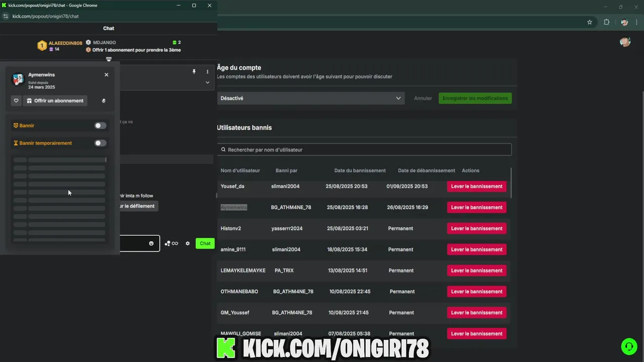
Task: Click ALAEEDDIN808 rank 1 badge
Action: coord(42,46)
